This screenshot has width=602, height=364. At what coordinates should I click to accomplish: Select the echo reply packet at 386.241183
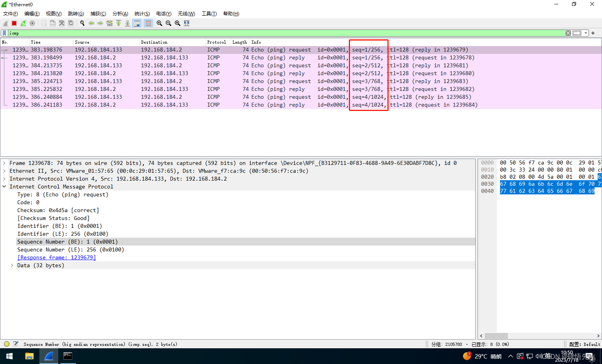(x=301, y=105)
